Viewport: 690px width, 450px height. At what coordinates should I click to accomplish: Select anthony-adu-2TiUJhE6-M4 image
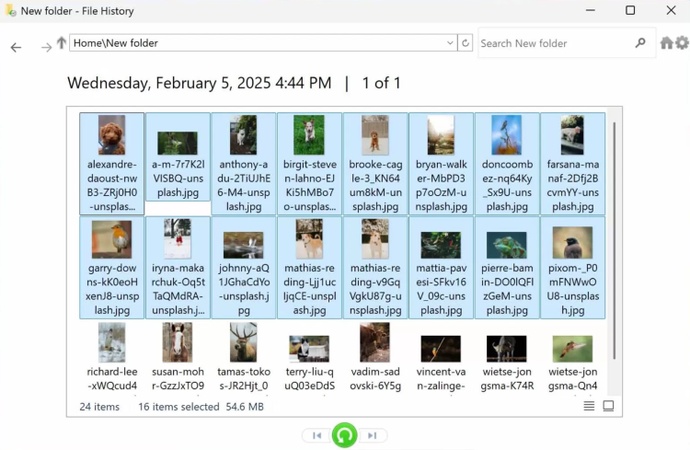[x=243, y=164]
